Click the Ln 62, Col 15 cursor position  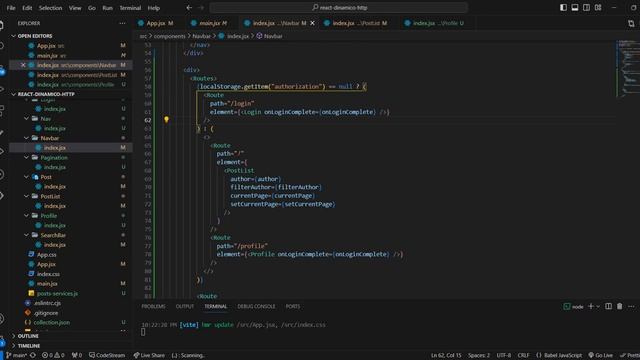(446, 356)
